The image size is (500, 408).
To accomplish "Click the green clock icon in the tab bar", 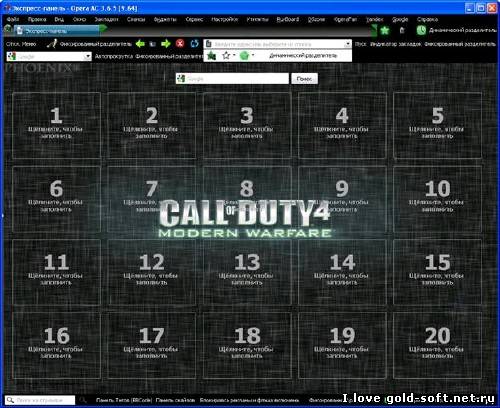I will (x=421, y=30).
